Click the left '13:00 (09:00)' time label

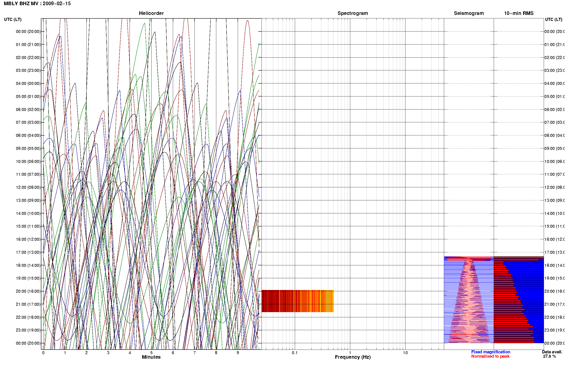(28, 200)
